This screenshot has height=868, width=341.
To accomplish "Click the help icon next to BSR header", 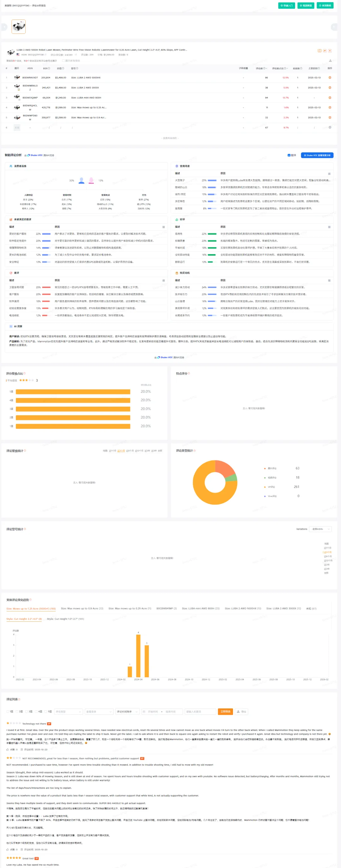I will pos(49,68).
